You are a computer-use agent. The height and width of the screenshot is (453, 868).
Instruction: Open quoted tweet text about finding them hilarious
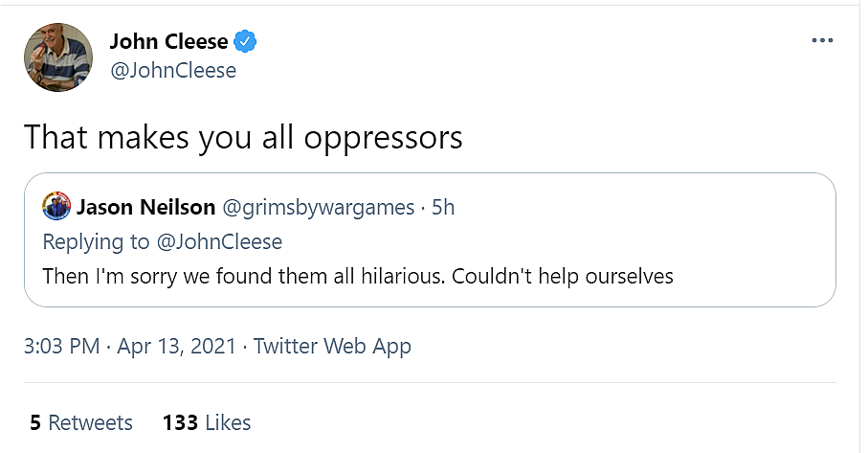pos(358,276)
